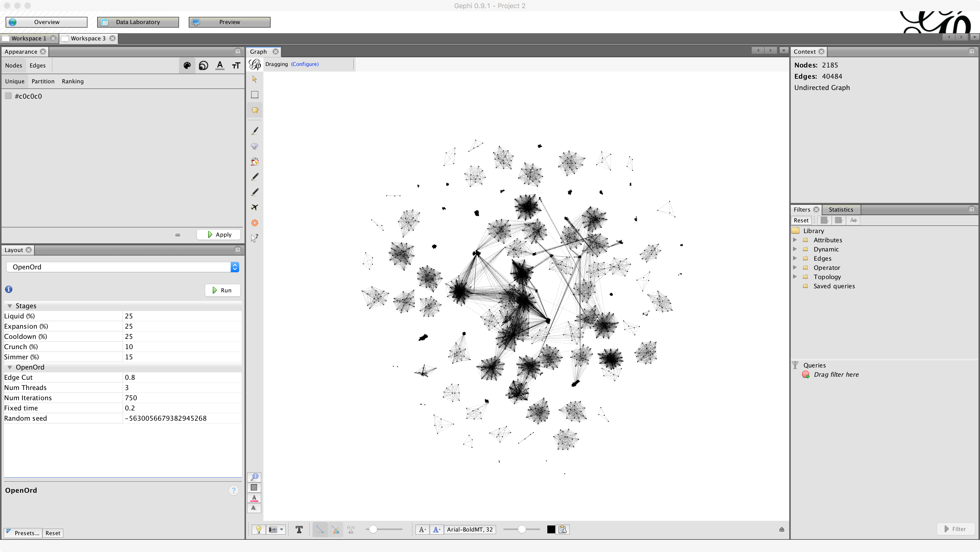Click the Edge Cut value field
The height and width of the screenshot is (552, 980).
[182, 377]
